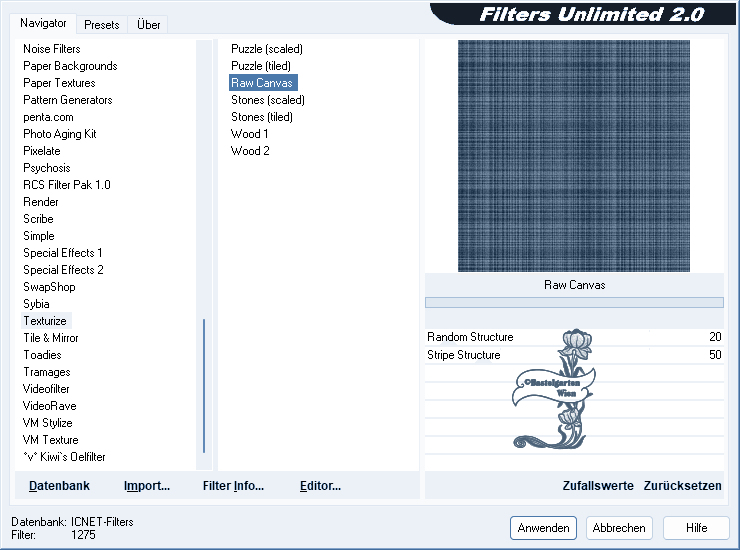Choose Wood 1 filter
The image size is (740, 550).
pyautogui.click(x=249, y=134)
